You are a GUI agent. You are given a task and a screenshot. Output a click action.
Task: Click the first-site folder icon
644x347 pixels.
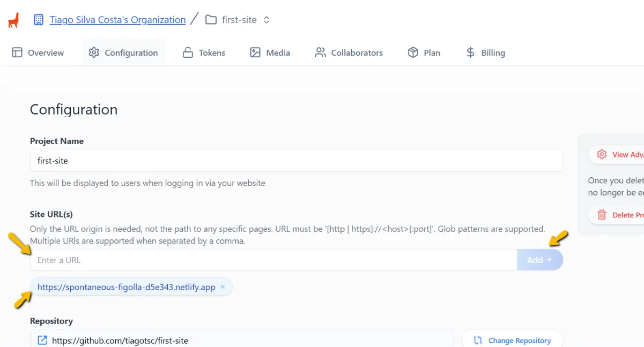click(x=211, y=20)
